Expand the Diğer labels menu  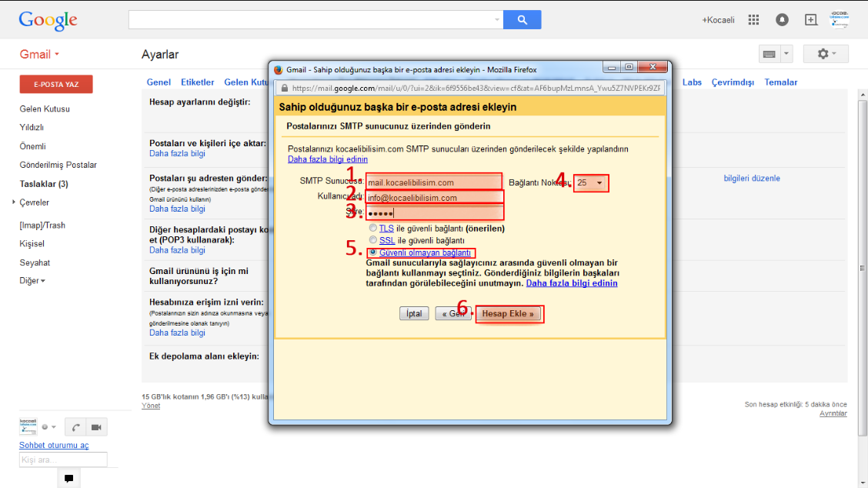point(32,281)
